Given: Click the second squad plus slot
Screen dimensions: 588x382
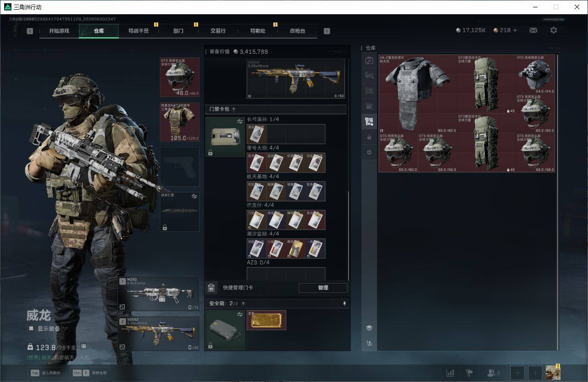Looking at the screenshot, I should (535, 373).
